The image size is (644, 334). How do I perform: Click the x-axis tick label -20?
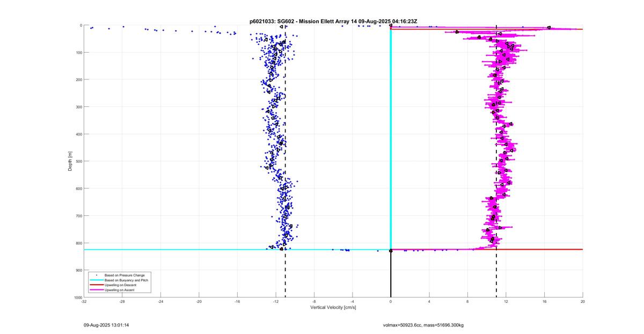[x=199, y=301]
